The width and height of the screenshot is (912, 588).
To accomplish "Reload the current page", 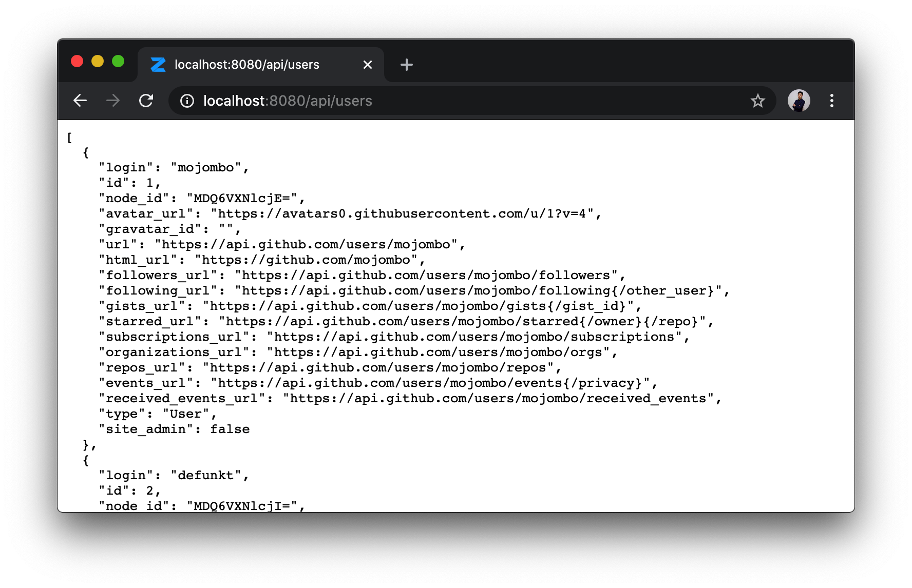I will coord(146,101).
